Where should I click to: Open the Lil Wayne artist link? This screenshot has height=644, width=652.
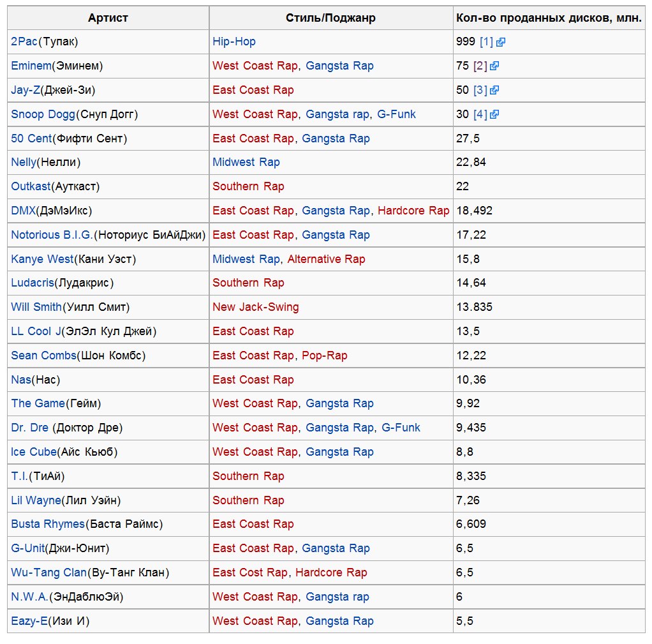pyautogui.click(x=36, y=500)
